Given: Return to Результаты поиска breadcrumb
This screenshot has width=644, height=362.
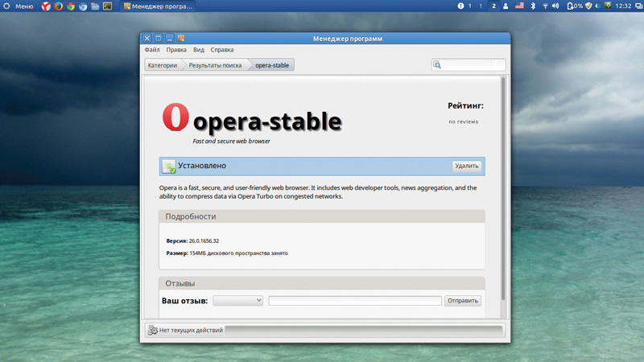Looking at the screenshot, I should (x=215, y=65).
